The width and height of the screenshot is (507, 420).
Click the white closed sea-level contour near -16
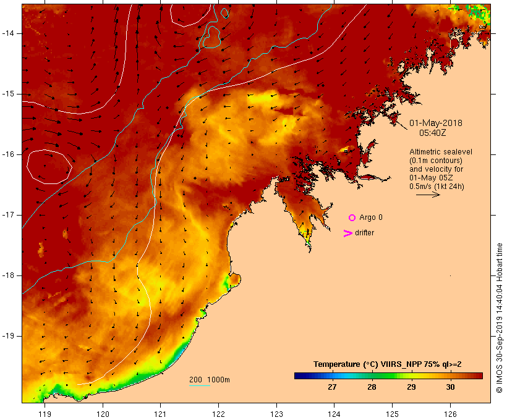49,167
